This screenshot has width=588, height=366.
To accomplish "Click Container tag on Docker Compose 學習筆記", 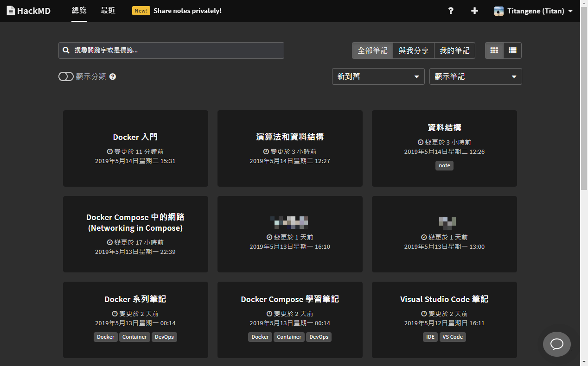I will [x=289, y=337].
